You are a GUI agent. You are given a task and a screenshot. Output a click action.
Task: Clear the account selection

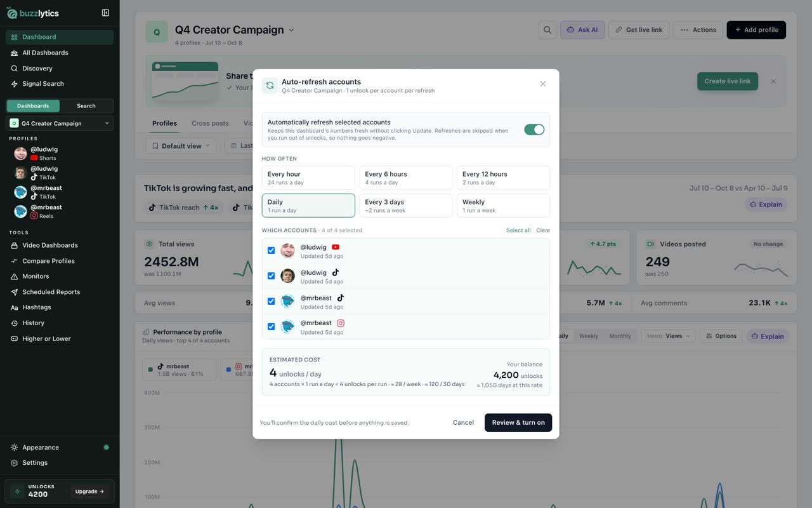point(543,231)
